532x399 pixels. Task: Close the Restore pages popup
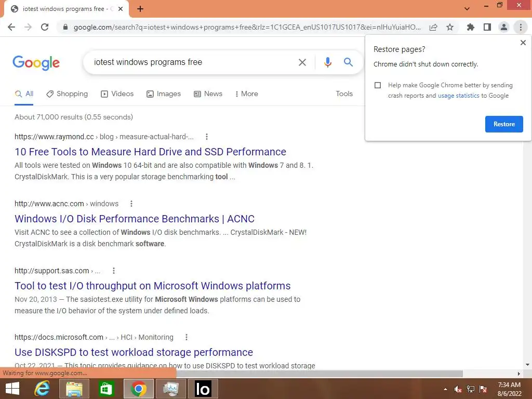pyautogui.click(x=523, y=43)
